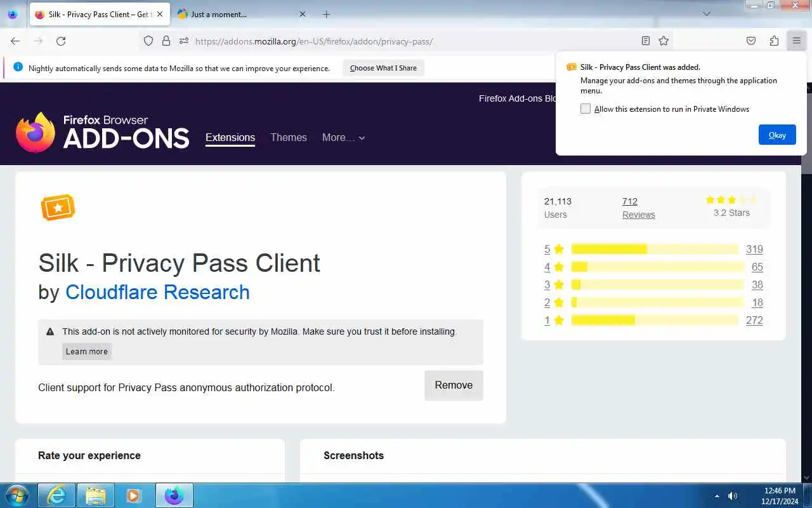This screenshot has height=508, width=812.
Task: Click the Firefox Add-ons Blog link
Action: click(518, 98)
